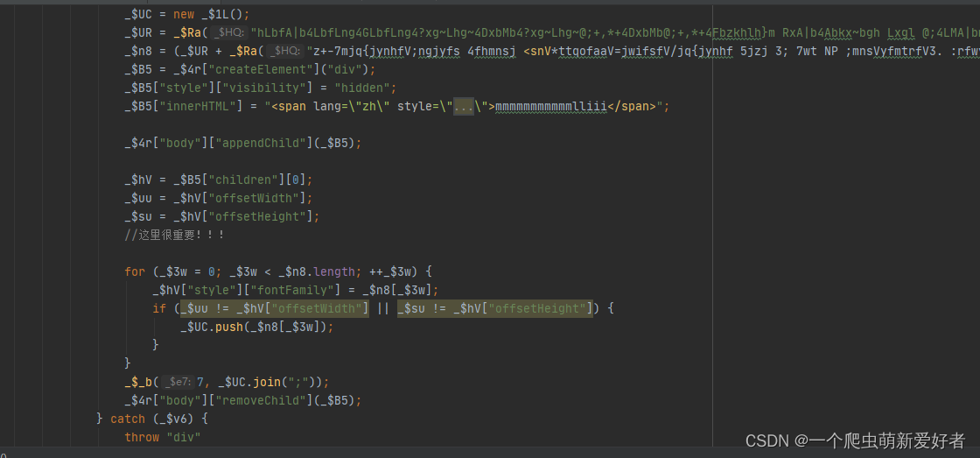Click the "new" keyword

tap(183, 14)
